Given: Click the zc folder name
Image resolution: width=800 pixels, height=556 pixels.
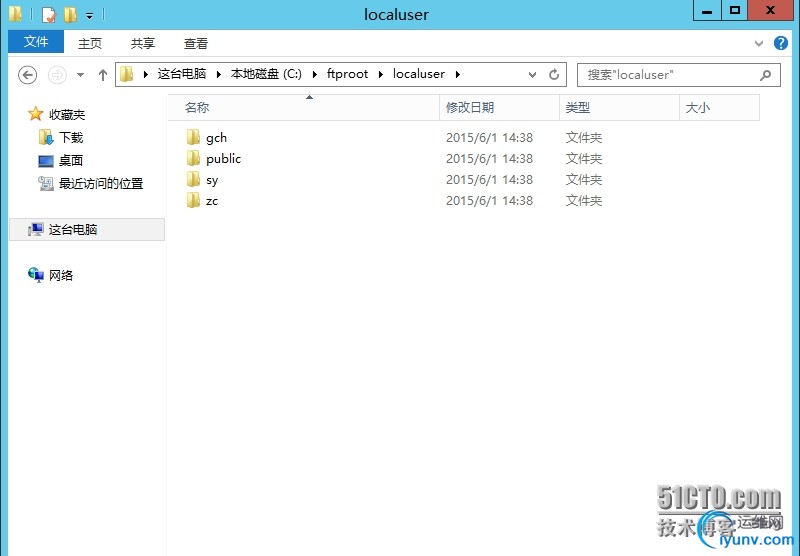Looking at the screenshot, I should pos(212,201).
